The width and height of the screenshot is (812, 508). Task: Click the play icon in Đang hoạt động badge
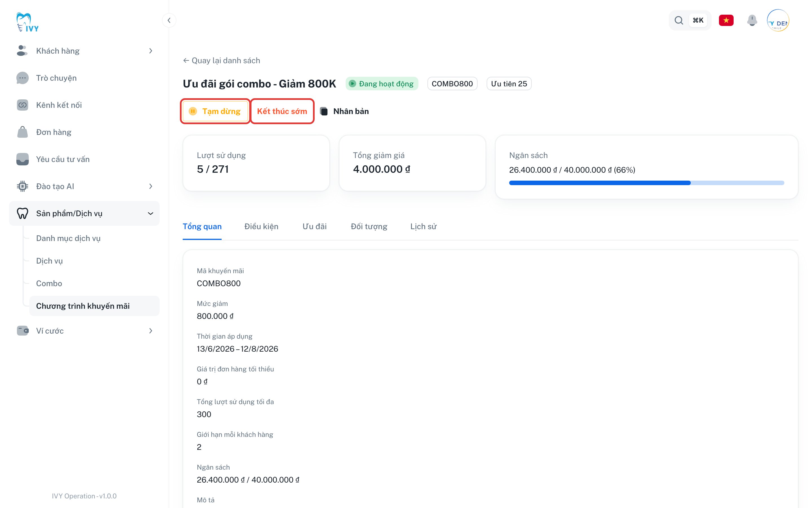pos(352,84)
